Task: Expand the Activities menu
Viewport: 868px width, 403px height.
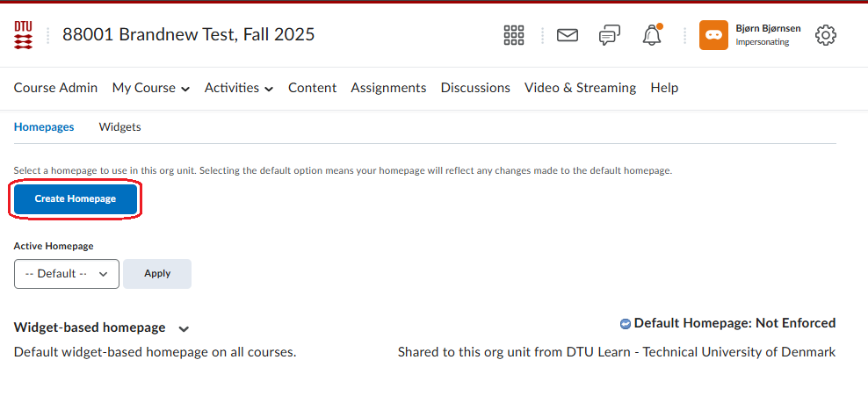Action: pyautogui.click(x=239, y=88)
